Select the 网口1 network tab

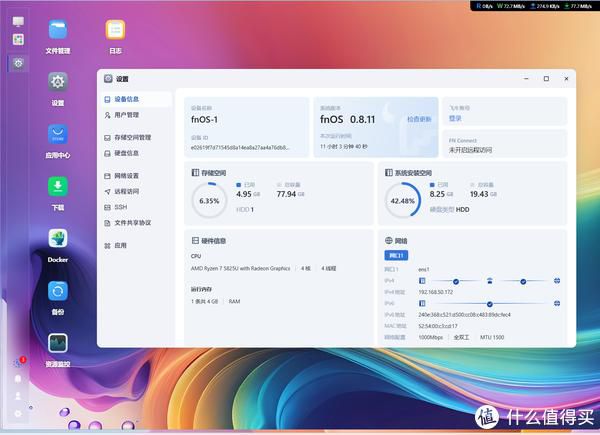pos(396,256)
